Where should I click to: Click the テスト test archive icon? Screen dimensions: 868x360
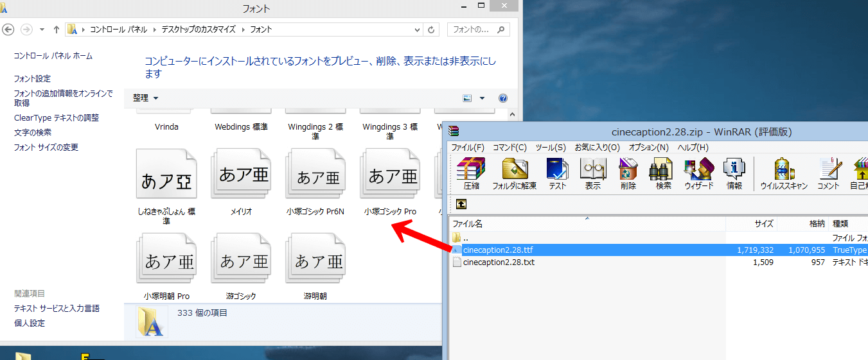tap(557, 174)
